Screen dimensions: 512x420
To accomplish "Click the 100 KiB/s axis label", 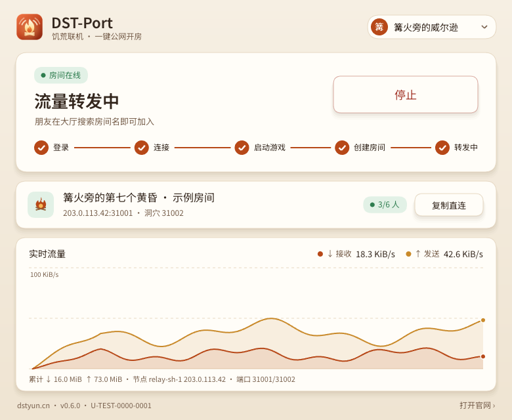I will tap(45, 275).
